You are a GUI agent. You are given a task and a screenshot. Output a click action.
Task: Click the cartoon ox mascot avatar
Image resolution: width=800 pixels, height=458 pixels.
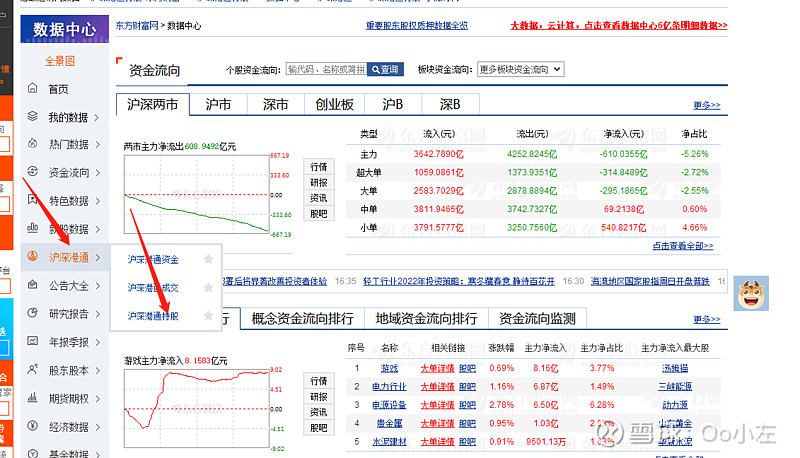click(x=751, y=293)
